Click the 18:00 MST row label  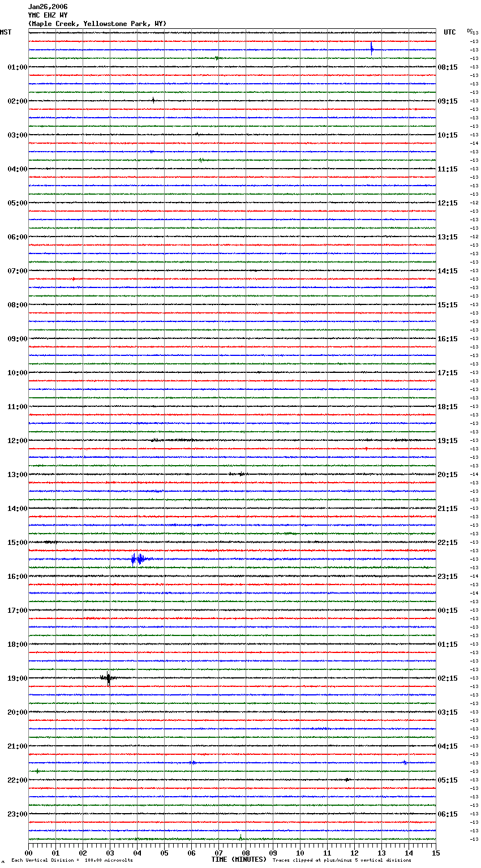[x=17, y=644]
